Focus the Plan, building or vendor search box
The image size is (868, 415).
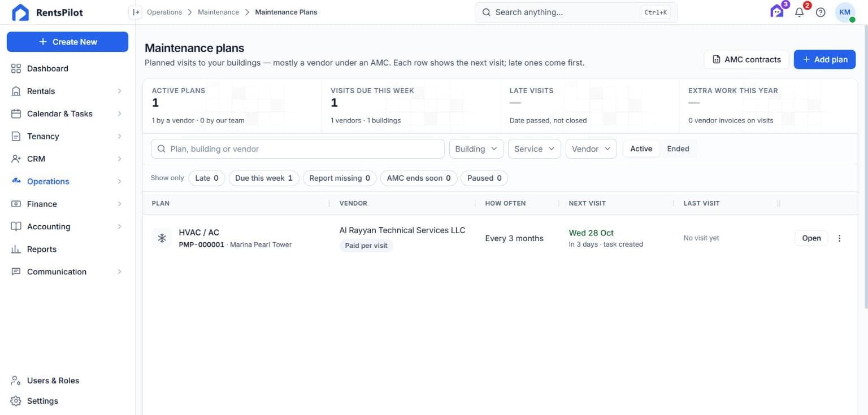coord(298,149)
